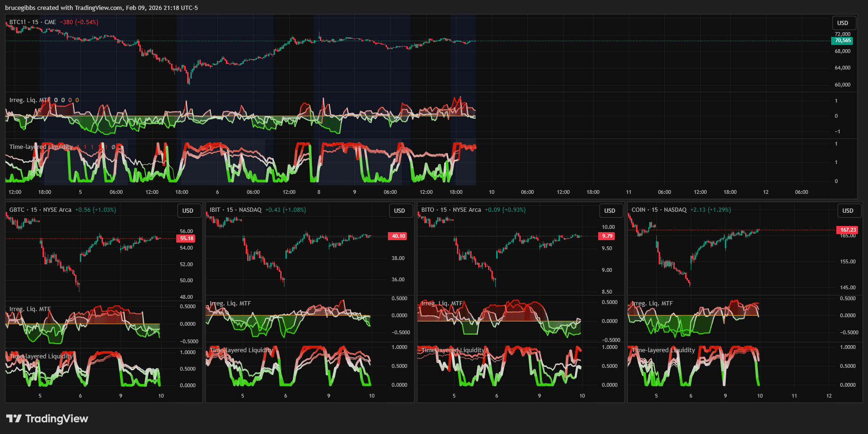Click the GBTC NYSE Arca symbol title

[40, 210]
